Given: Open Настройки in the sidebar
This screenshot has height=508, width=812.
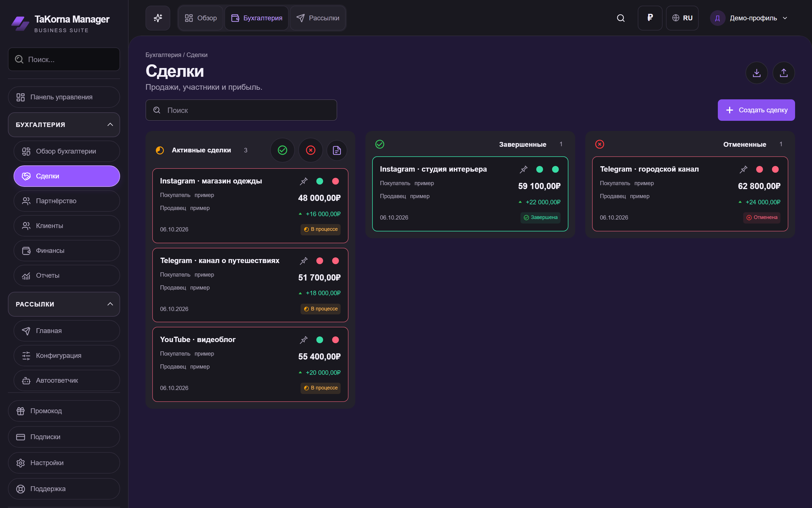Looking at the screenshot, I should (64, 463).
